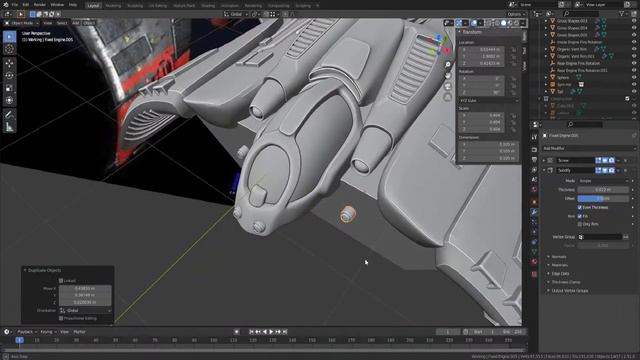Open the Solidify Mode dropdown
This screenshot has width=640, height=360.
603,181
